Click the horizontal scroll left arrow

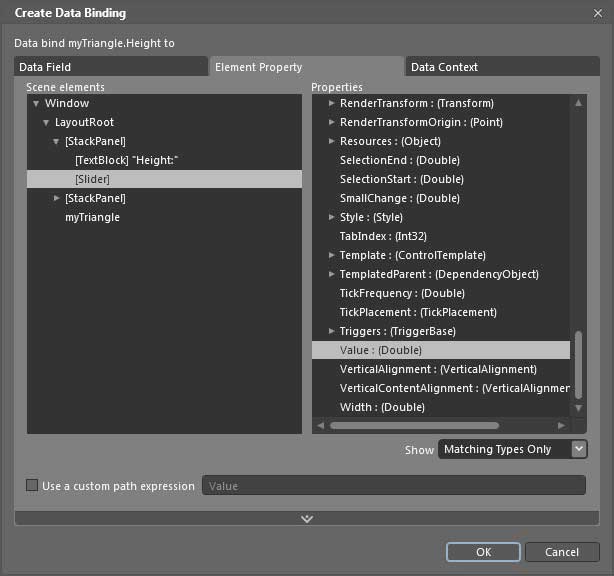pyautogui.click(x=321, y=425)
